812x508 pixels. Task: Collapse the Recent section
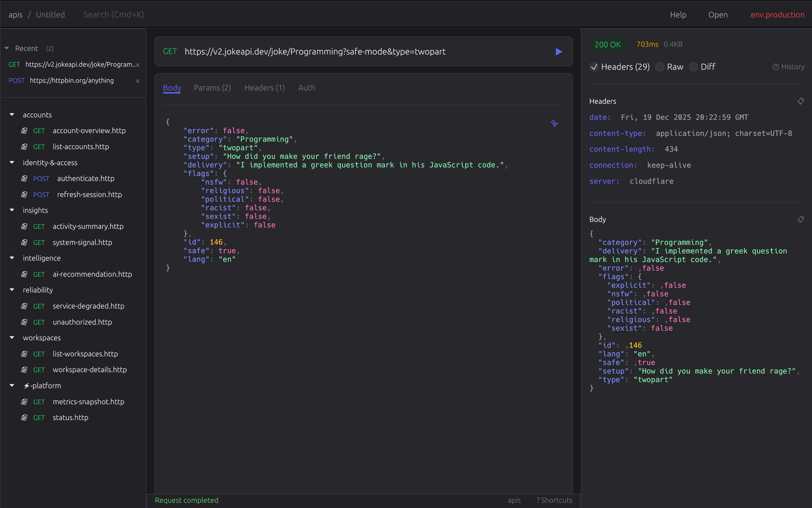pyautogui.click(x=7, y=48)
